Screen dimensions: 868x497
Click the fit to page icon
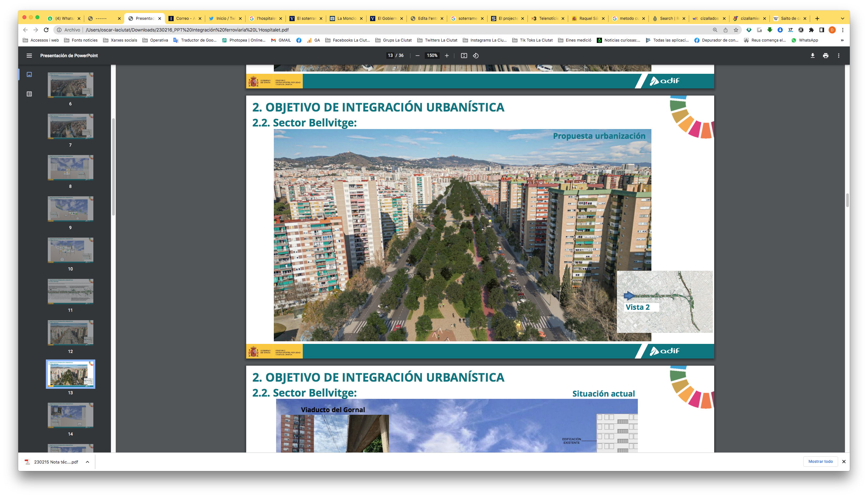click(x=464, y=56)
